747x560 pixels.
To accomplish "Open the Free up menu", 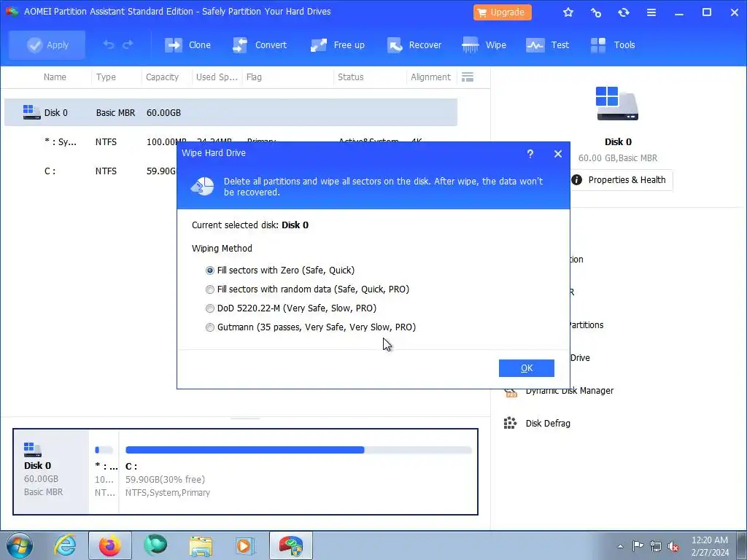I will 337,45.
